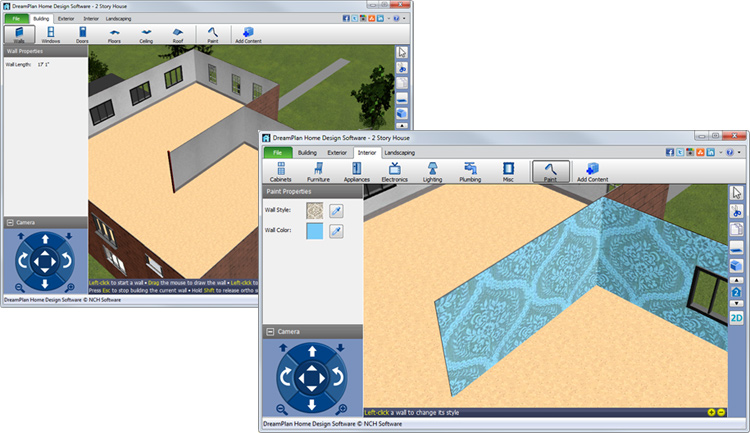The width and height of the screenshot is (750, 433).
Task: Lower camera height arrow in front window
Action: (341, 348)
